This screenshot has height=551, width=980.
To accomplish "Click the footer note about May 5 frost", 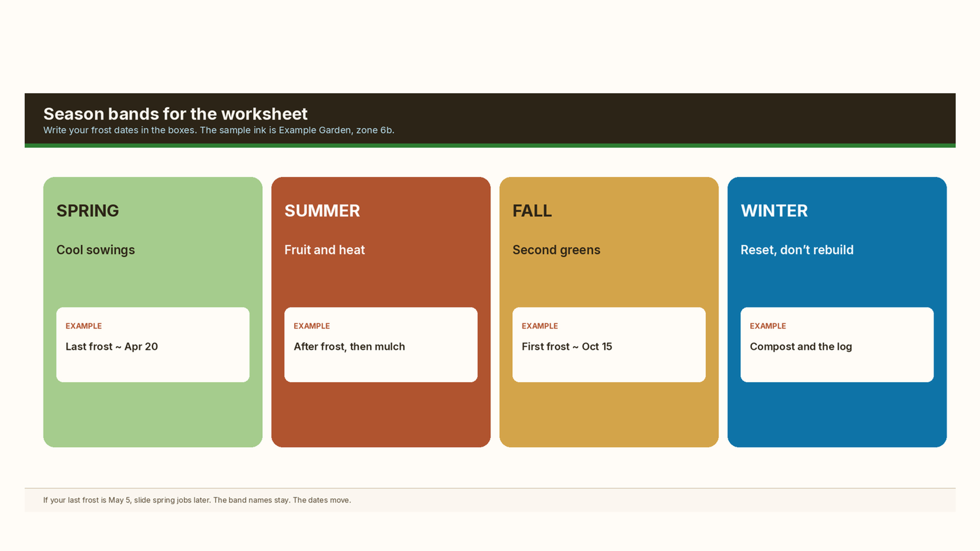I will [197, 500].
